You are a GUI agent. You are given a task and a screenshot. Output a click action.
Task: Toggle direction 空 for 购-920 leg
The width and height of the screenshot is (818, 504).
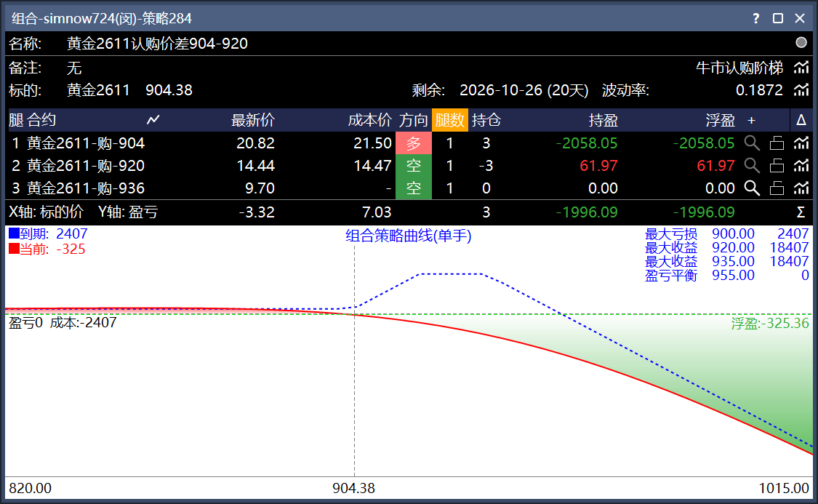[x=414, y=165]
